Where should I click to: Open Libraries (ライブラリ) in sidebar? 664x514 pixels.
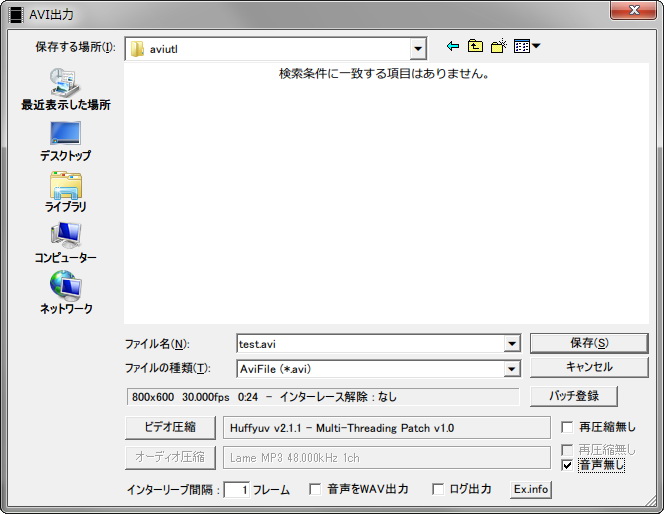(65, 191)
